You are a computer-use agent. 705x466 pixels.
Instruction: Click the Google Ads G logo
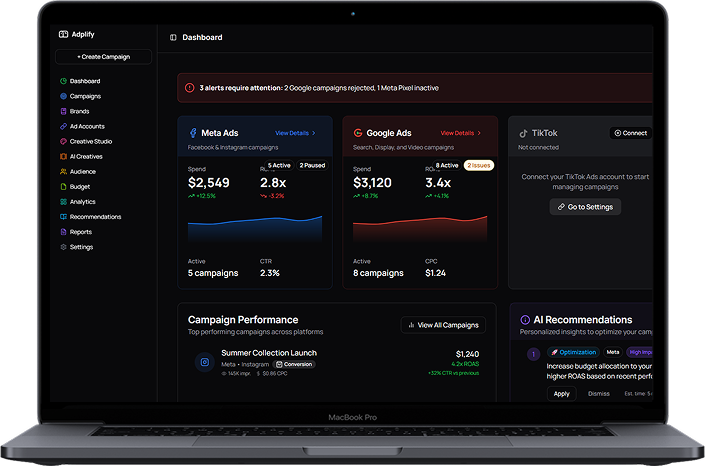click(x=358, y=133)
